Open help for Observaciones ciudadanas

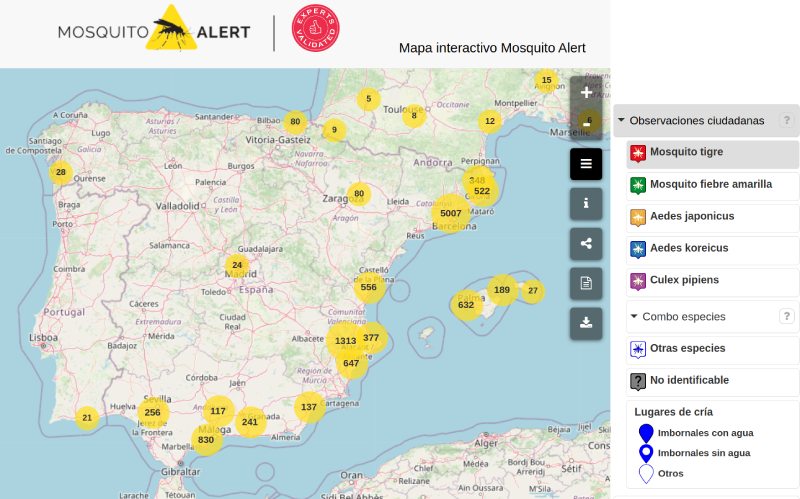pyautogui.click(x=786, y=121)
